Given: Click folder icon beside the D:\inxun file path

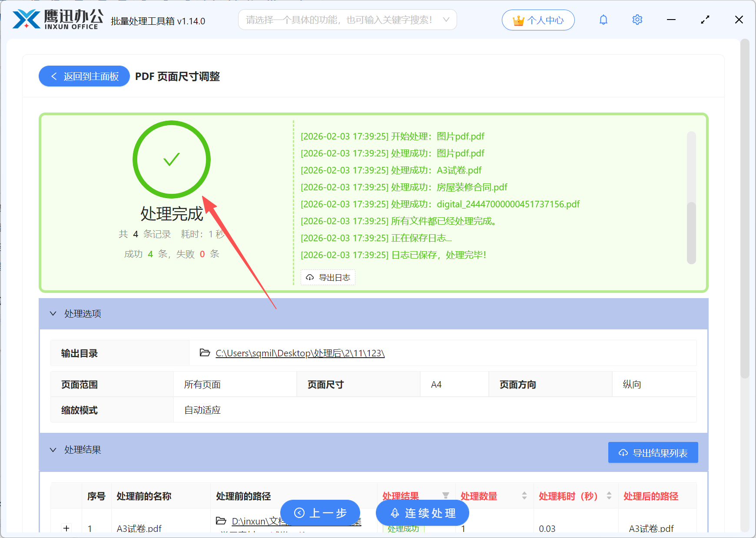Looking at the screenshot, I should click(221, 521).
